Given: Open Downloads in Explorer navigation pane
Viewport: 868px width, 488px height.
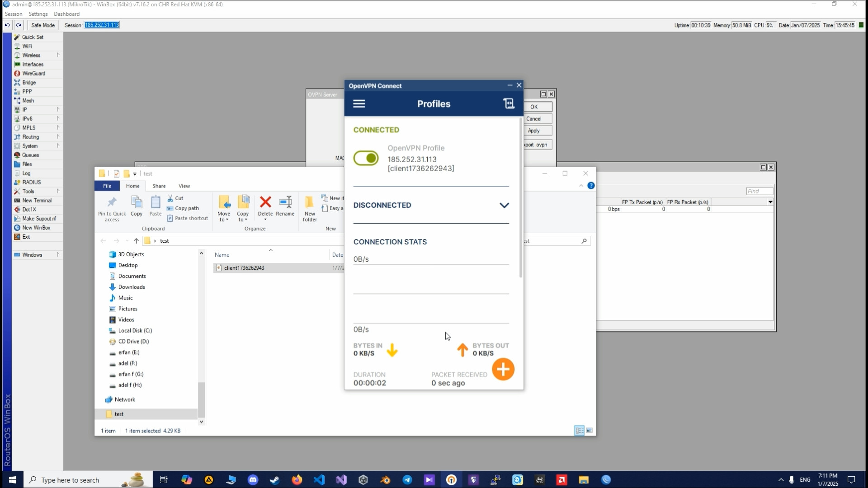Looking at the screenshot, I should click(131, 287).
